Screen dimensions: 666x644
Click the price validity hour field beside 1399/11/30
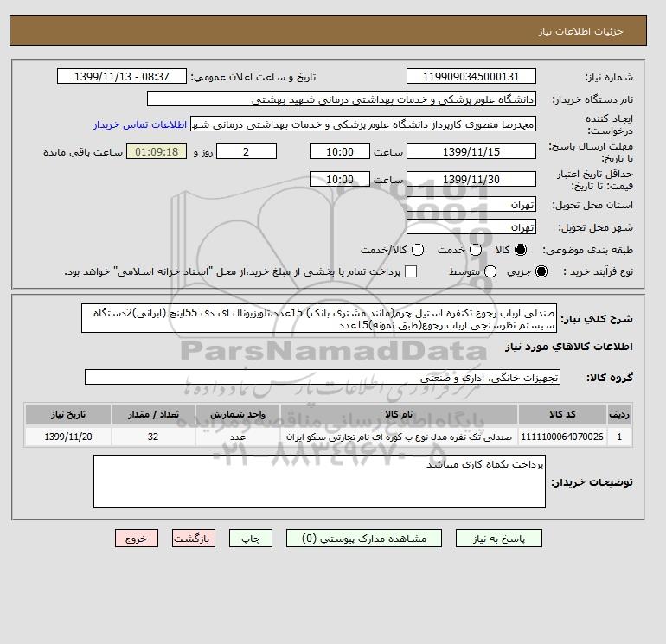click(x=340, y=179)
